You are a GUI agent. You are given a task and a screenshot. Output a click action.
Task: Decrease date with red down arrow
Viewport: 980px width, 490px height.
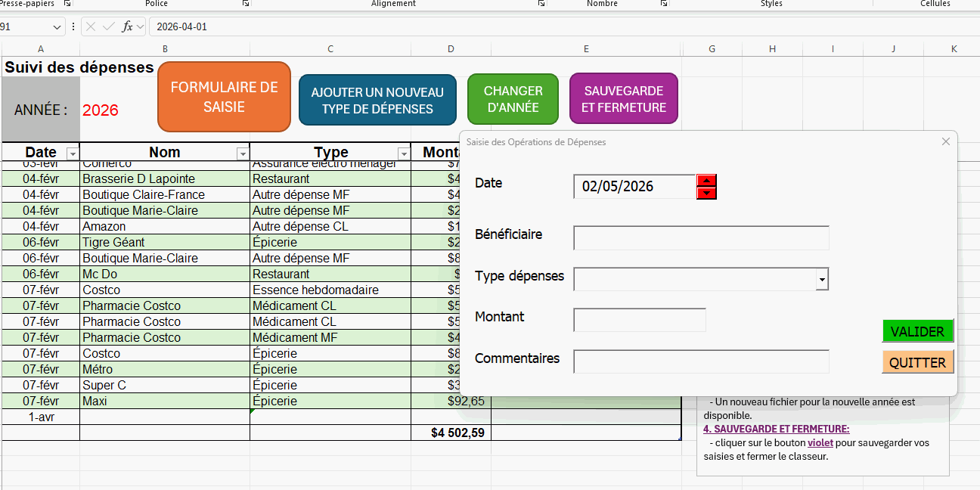click(706, 194)
